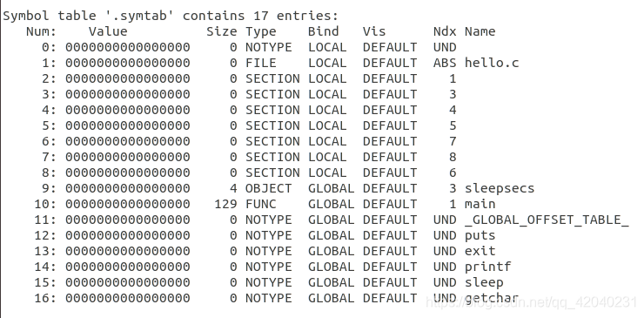Screen dimensions: 644x318
Task: Click row number '10:'
Action: click(45, 204)
